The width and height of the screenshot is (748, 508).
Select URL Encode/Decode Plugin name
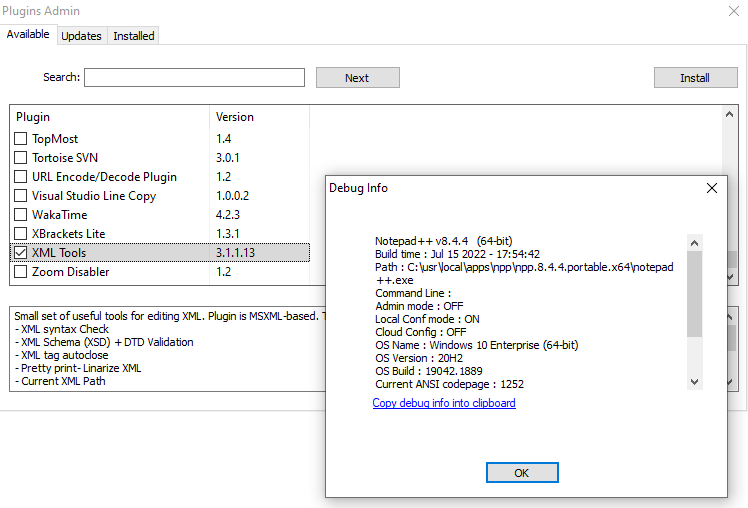(x=104, y=177)
